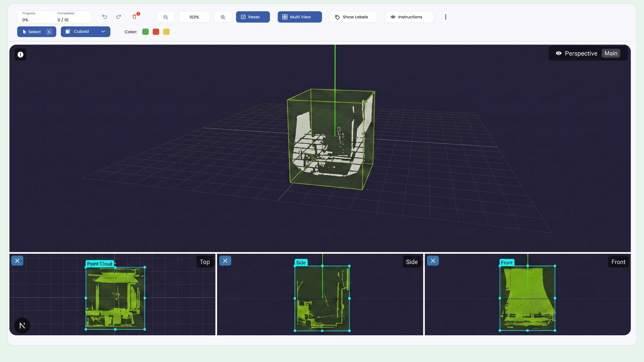This screenshot has height=362, width=644.
Task: Click the N compass icon
Action: click(22, 326)
